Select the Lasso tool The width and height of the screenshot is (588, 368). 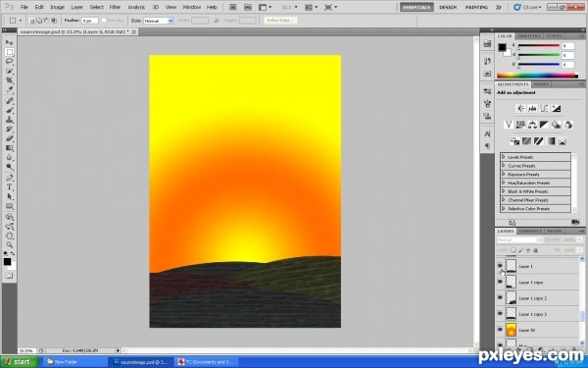10,61
